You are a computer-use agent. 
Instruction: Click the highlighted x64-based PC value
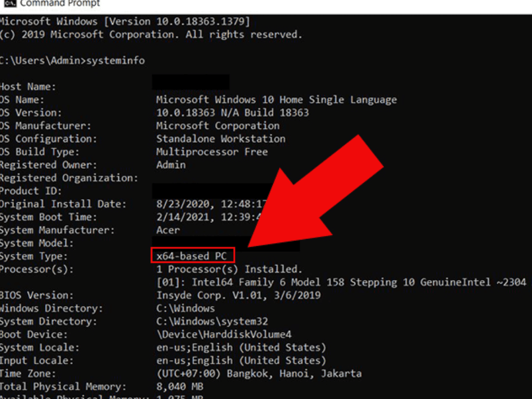[x=192, y=256]
